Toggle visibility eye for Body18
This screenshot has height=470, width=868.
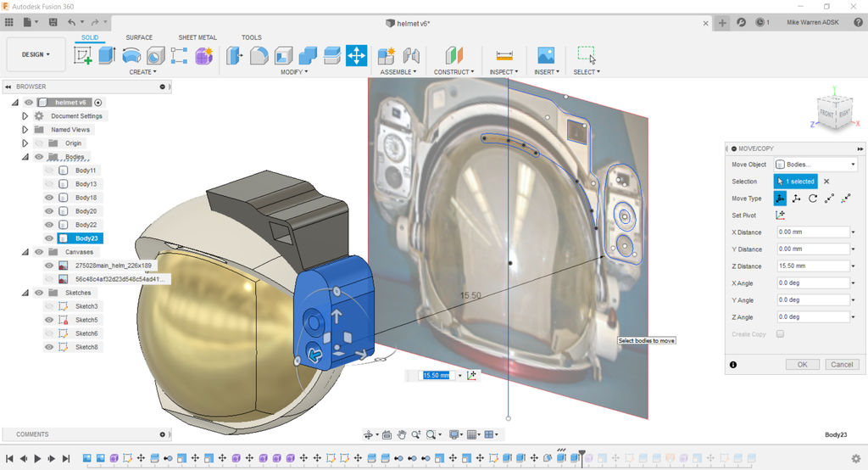pyautogui.click(x=49, y=198)
